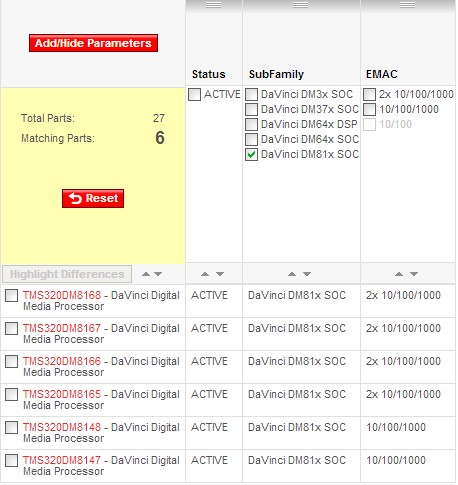
Task: Open the TMS320DM8165 part link
Action: pyautogui.click(x=62, y=394)
